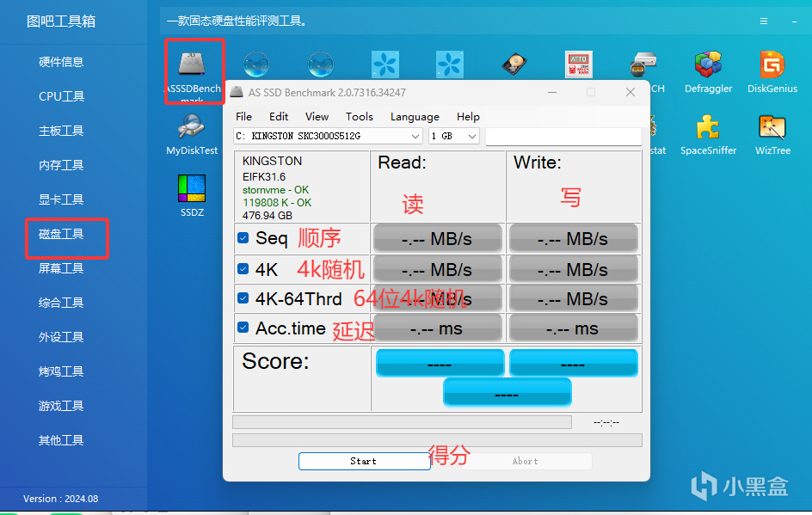
Task: Select 其他工具 in the sidebar
Action: pos(61,440)
